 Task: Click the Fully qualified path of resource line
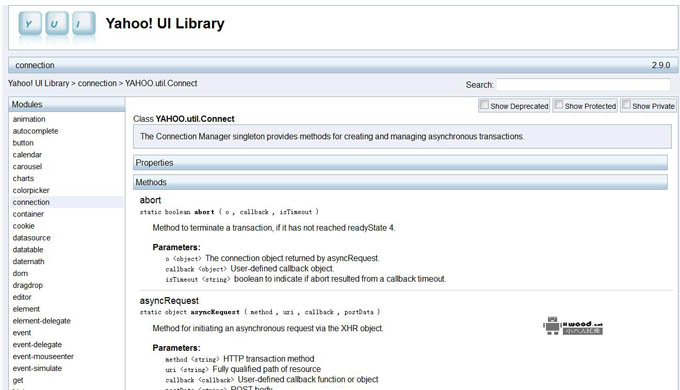pyautogui.click(x=243, y=369)
